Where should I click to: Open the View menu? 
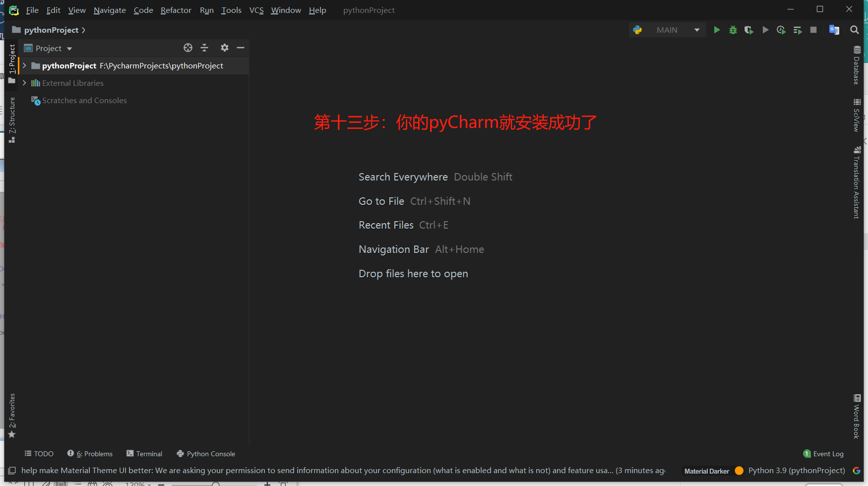pyautogui.click(x=77, y=10)
